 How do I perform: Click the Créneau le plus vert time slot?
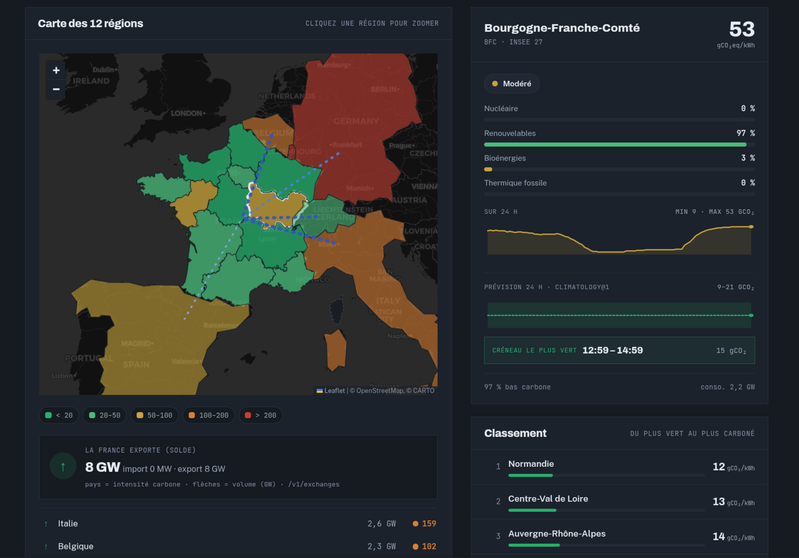click(619, 350)
